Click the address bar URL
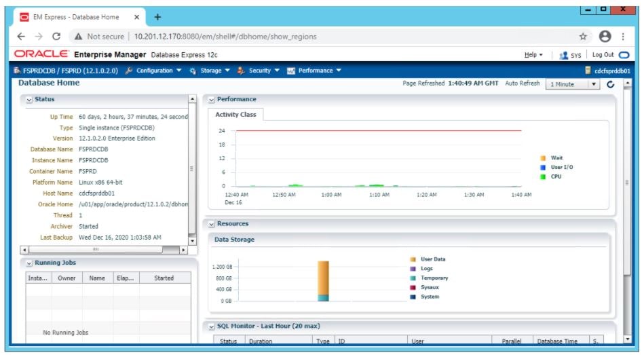This screenshot has width=644, height=355. click(x=225, y=37)
